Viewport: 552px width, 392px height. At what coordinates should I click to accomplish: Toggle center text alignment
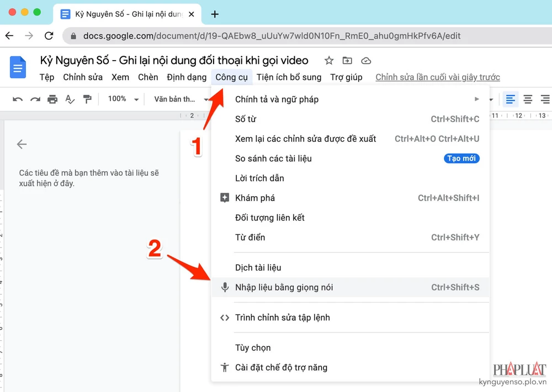click(x=528, y=99)
